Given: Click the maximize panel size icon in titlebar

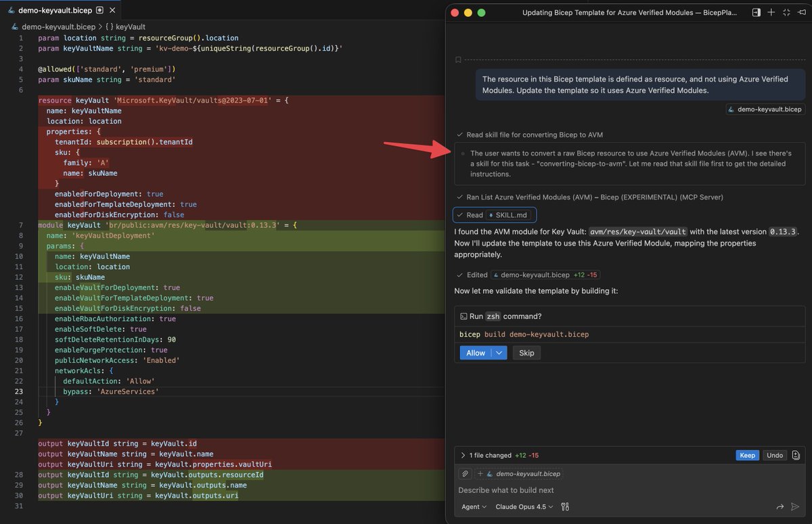Looking at the screenshot, I should click(786, 12).
